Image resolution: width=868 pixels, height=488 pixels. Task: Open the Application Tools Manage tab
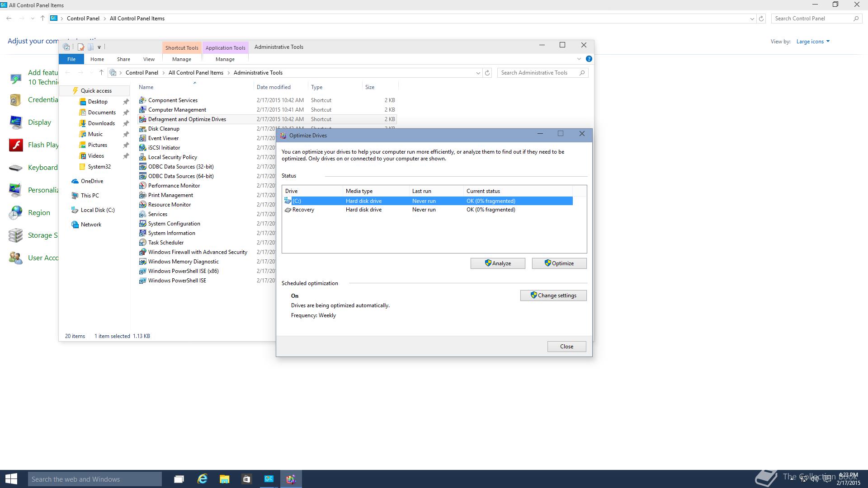coord(225,59)
